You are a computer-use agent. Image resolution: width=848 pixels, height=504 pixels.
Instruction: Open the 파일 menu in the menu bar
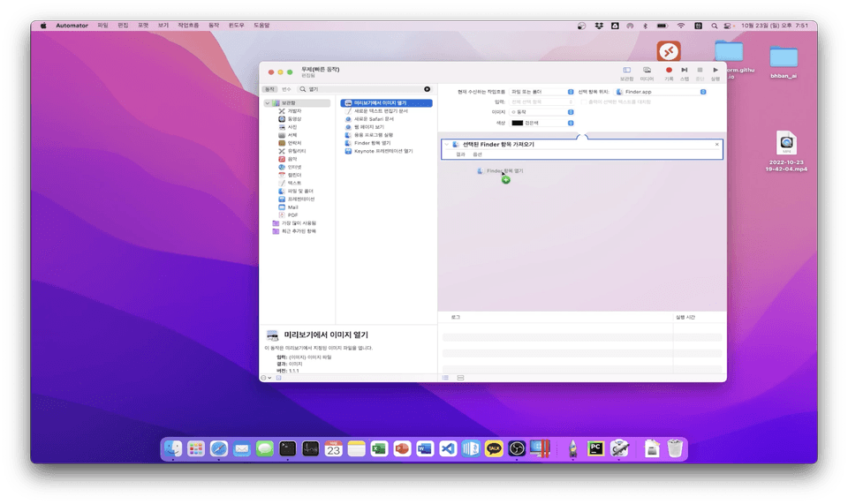(102, 26)
